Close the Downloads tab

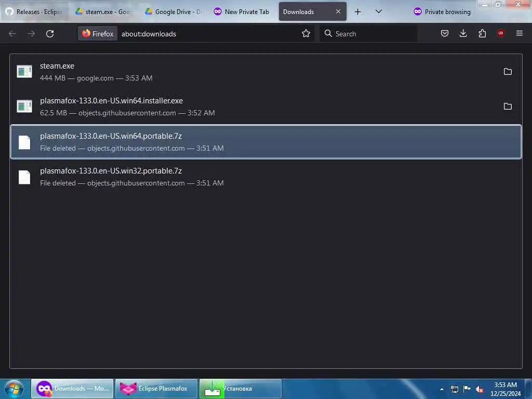338,12
